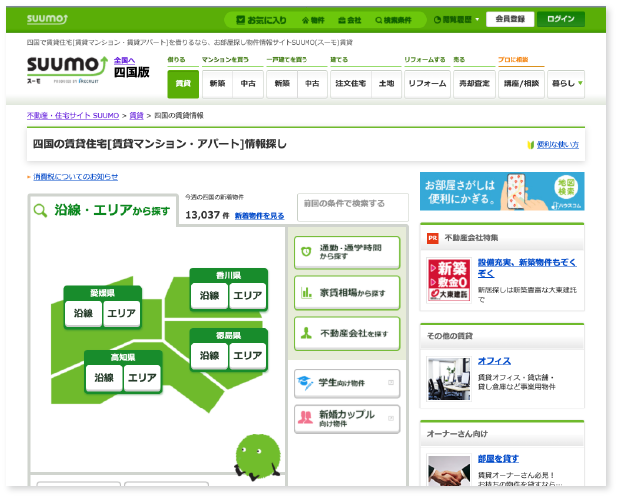
Task: Open 便利な使い方 guide link
Action: 558,145
